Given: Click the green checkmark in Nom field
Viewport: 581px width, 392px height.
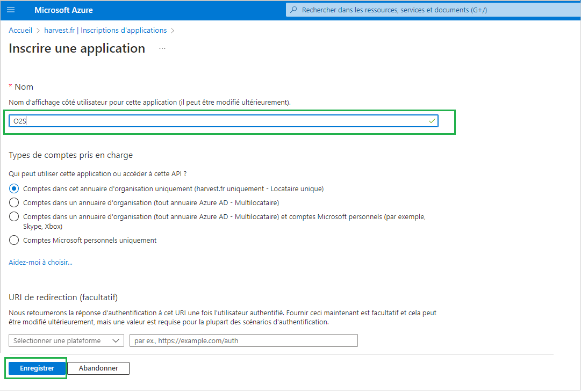Looking at the screenshot, I should pyautogui.click(x=432, y=121).
